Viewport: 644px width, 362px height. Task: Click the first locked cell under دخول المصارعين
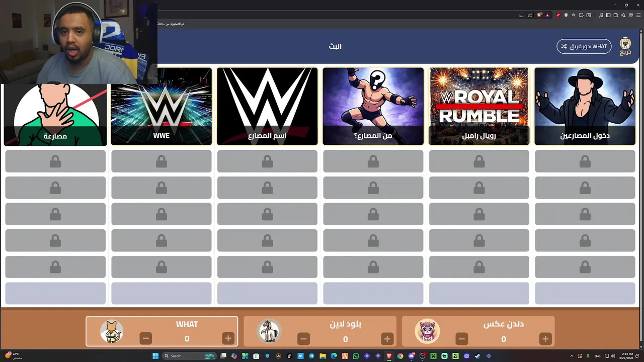585,161
